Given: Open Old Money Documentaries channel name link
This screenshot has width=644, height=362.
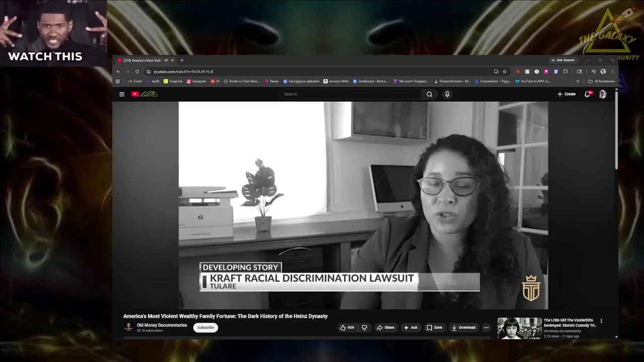Looking at the screenshot, I should click(162, 325).
